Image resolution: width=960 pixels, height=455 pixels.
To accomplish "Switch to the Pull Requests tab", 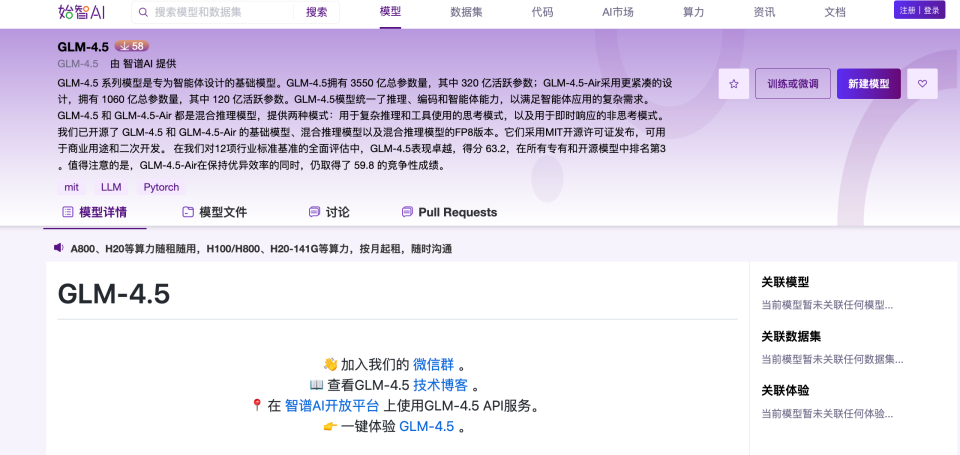I will [x=449, y=212].
